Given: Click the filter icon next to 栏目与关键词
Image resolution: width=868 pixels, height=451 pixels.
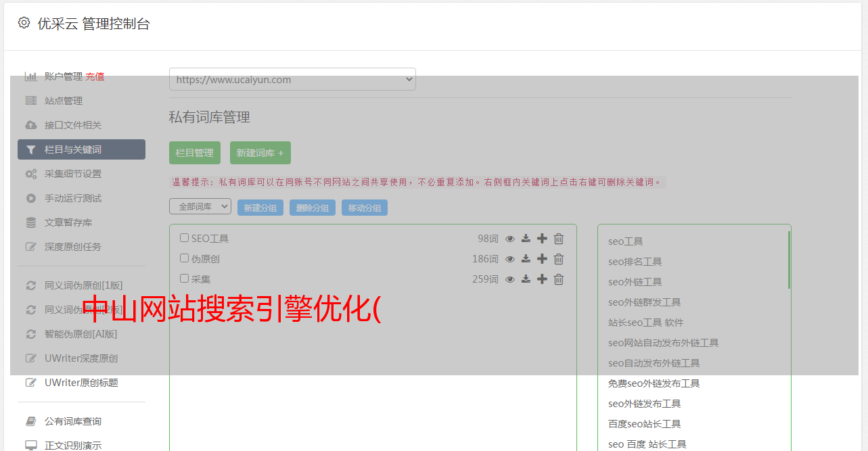Looking at the screenshot, I should (30, 149).
